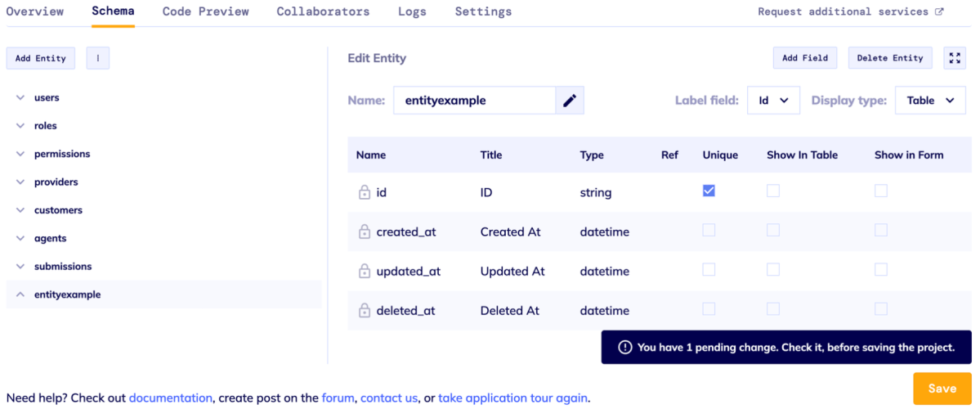Click the entity Name input field
The image size is (980, 409).
click(474, 101)
